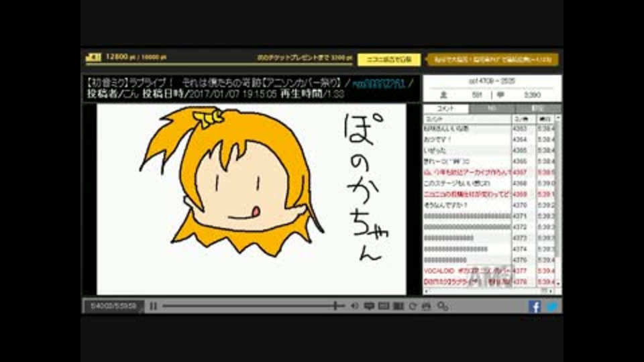The width and height of the screenshot is (644, 362).
Task: Mute audio using the speaker icon
Action: (354, 306)
